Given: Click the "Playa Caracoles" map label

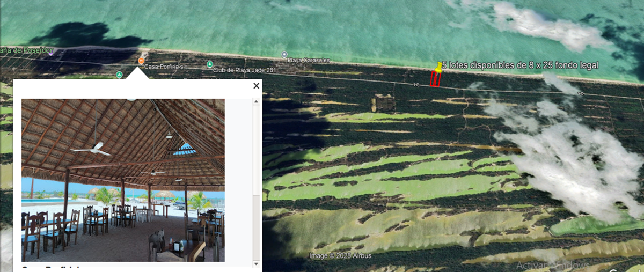Looking at the screenshot, I should [x=309, y=60].
